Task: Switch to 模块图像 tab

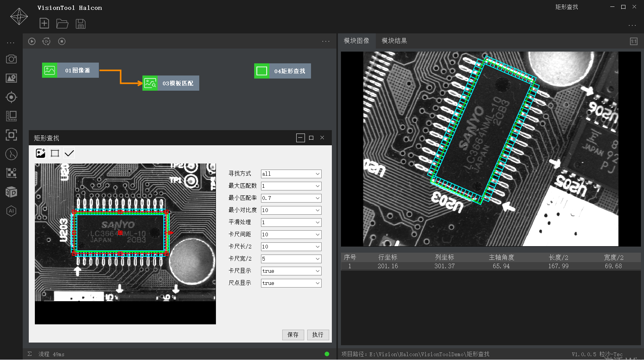Action: click(x=356, y=41)
